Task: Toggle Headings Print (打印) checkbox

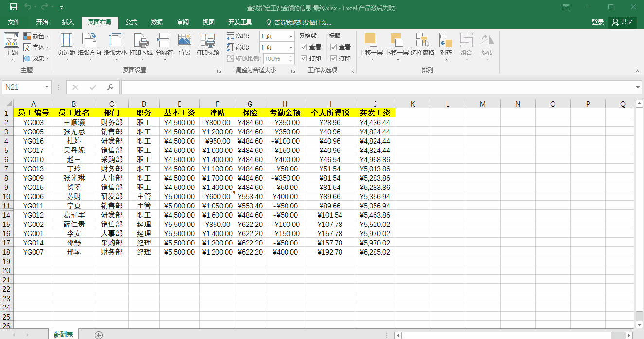Action: 334,58
